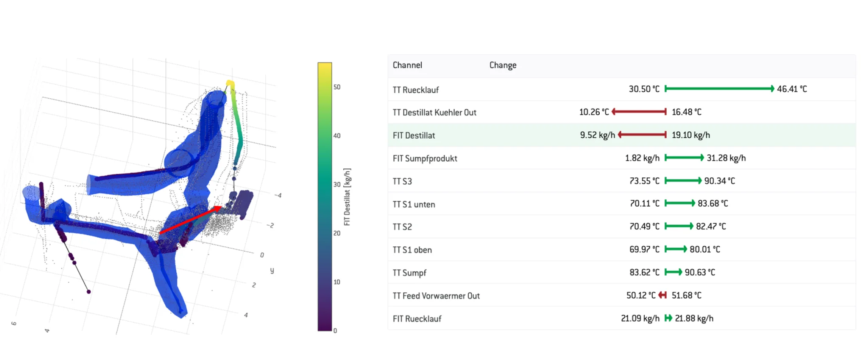
Task: Click the colorbar tick label 30
Action: tap(337, 185)
